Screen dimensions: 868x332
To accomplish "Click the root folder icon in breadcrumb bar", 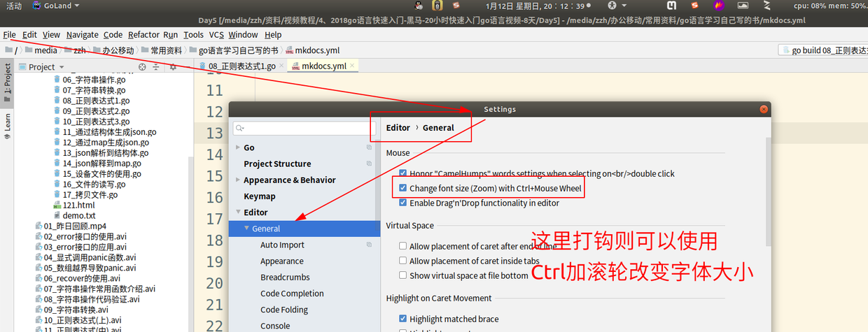I will tap(8, 50).
